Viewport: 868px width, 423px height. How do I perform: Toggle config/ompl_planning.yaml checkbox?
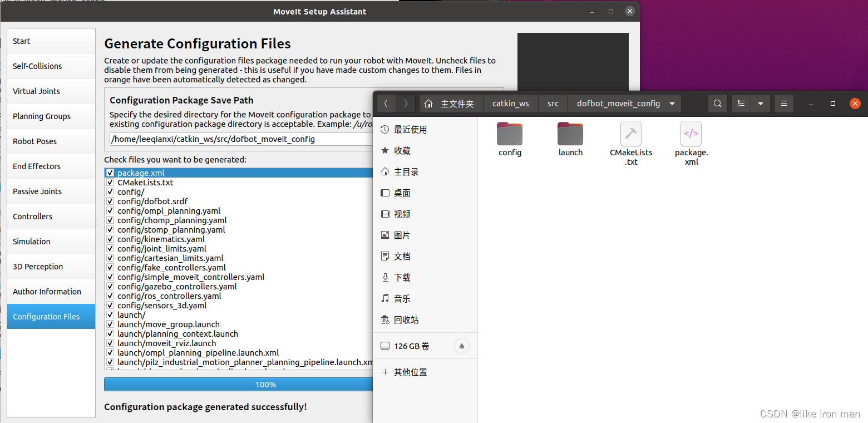click(110, 211)
